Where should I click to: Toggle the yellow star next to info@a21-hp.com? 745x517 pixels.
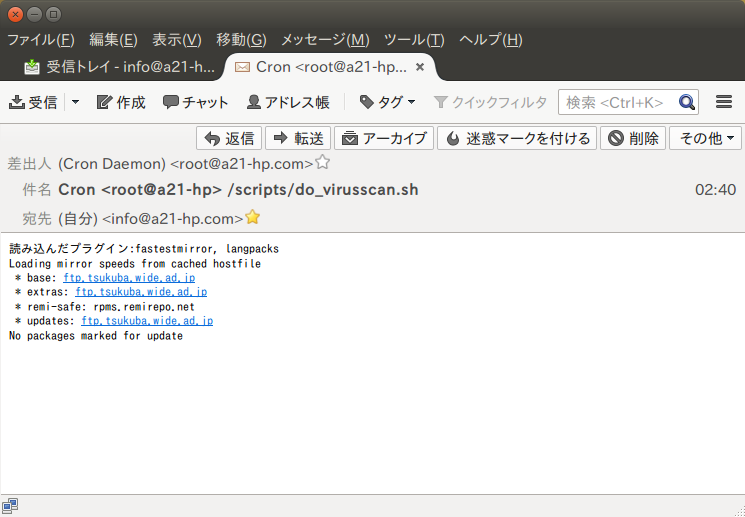pyautogui.click(x=253, y=217)
